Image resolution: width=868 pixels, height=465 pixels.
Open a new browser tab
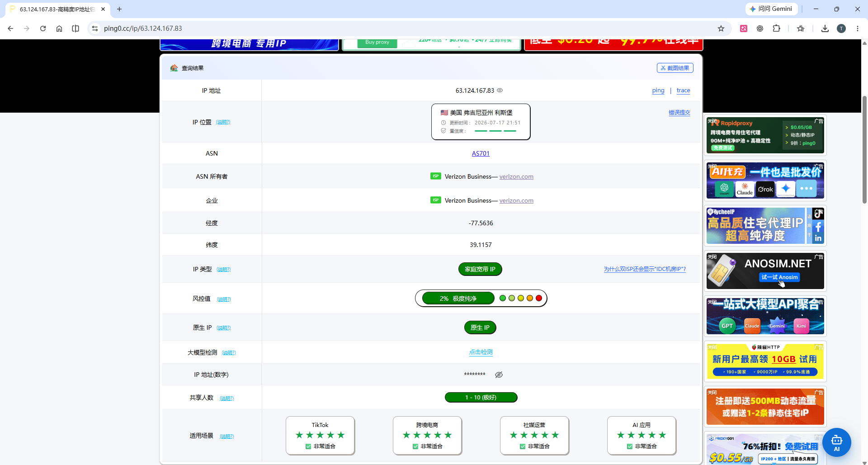pyautogui.click(x=119, y=9)
